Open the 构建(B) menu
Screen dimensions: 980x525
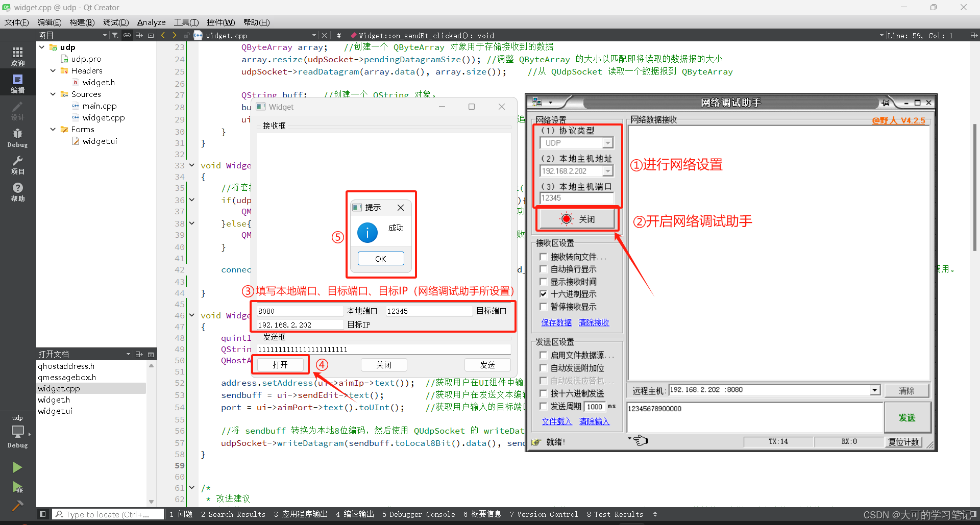click(82, 22)
